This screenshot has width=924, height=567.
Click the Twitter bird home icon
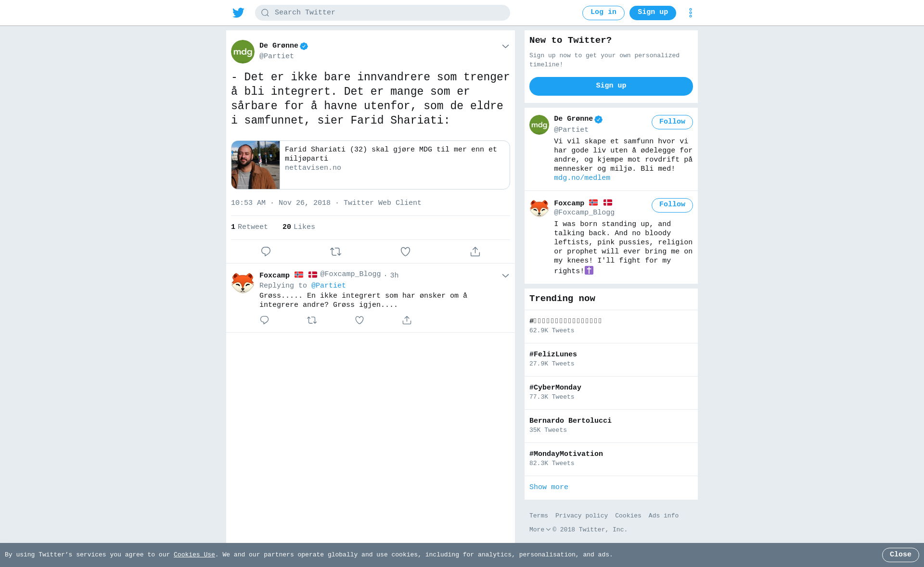[238, 13]
